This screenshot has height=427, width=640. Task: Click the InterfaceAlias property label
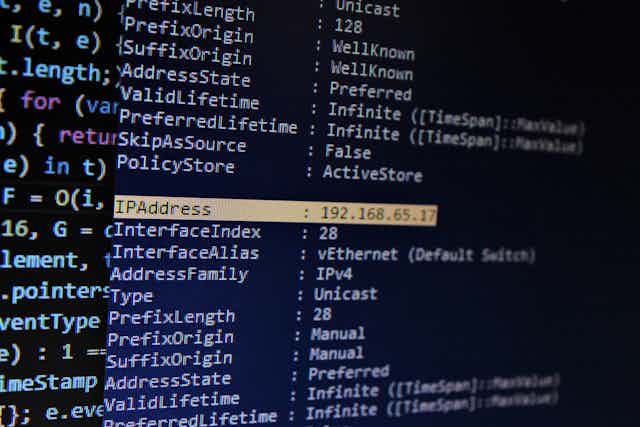pyautogui.click(x=185, y=253)
